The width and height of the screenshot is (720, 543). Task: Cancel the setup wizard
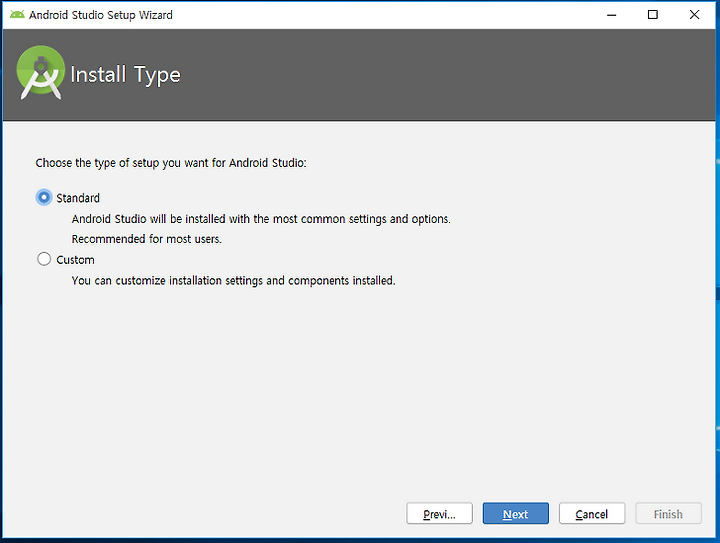click(x=592, y=514)
